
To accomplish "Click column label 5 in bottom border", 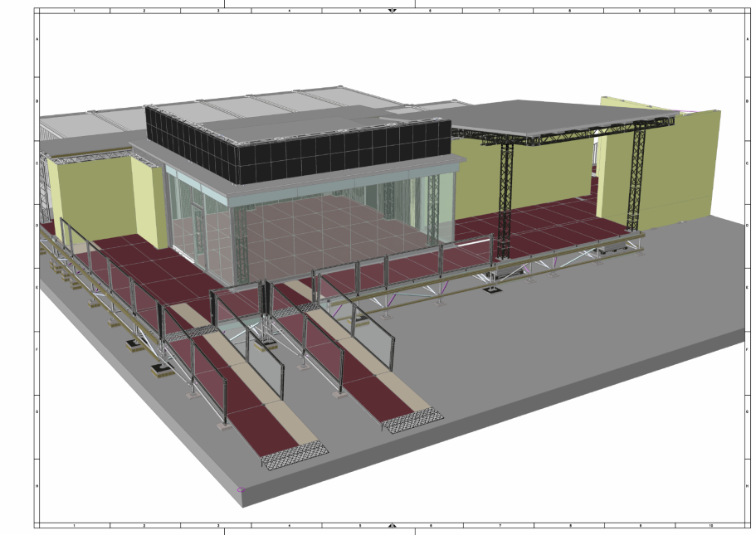I will (360, 525).
